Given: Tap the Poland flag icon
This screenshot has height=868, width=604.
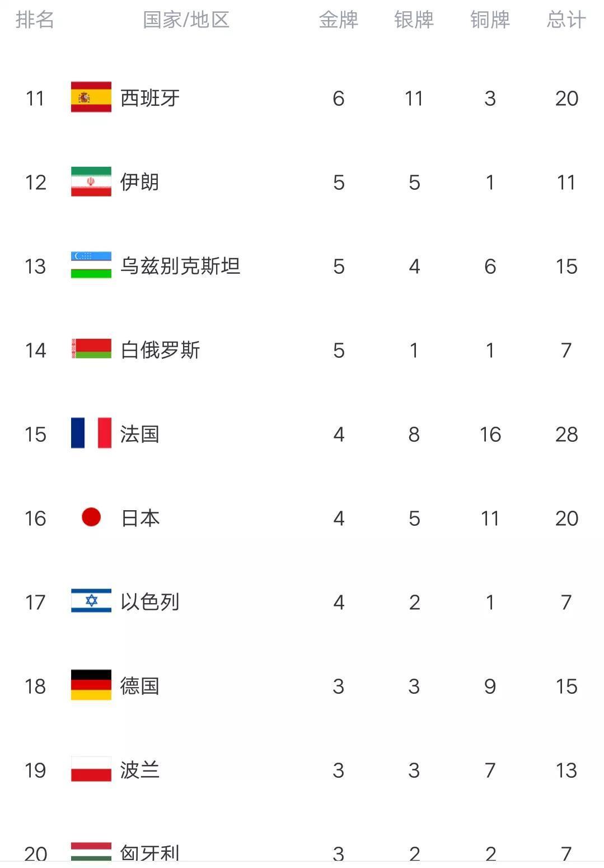Looking at the screenshot, I should 91,769.
